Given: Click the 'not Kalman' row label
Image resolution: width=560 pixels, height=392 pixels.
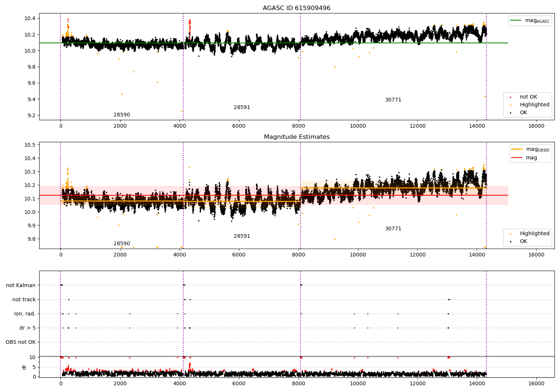Looking at the screenshot, I should (x=21, y=285).
